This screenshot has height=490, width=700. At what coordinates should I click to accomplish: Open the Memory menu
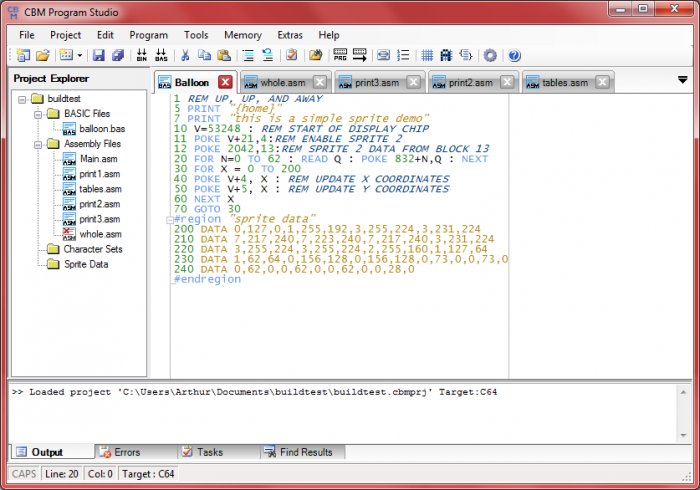tap(243, 35)
